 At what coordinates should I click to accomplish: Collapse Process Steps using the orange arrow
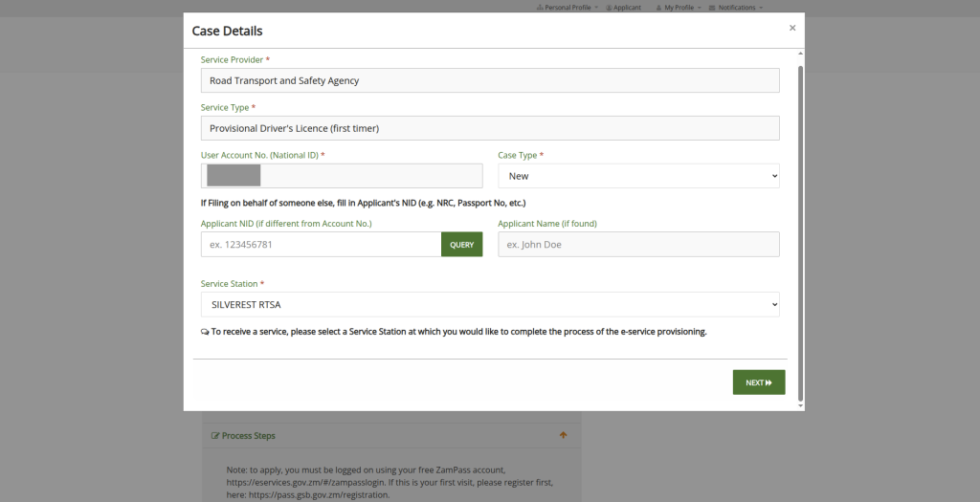564,435
